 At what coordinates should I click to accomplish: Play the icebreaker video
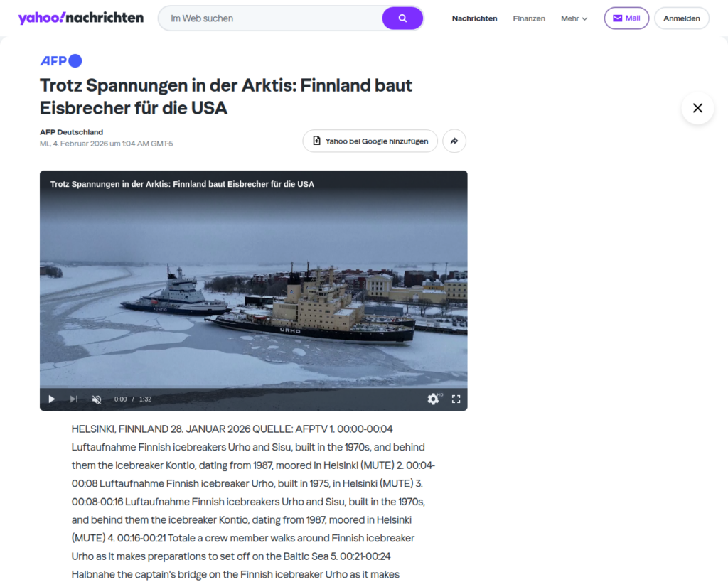click(x=51, y=399)
